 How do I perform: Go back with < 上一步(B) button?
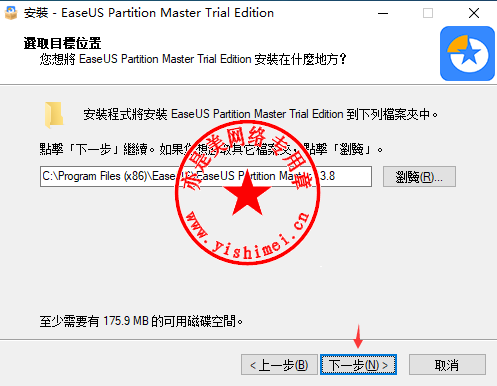(x=279, y=365)
